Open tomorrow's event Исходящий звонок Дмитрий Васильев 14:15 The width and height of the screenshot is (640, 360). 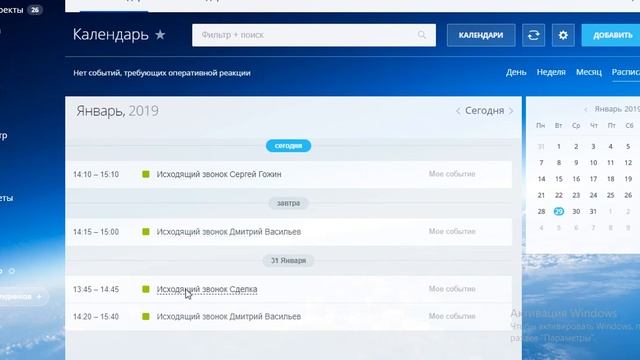tap(229, 232)
